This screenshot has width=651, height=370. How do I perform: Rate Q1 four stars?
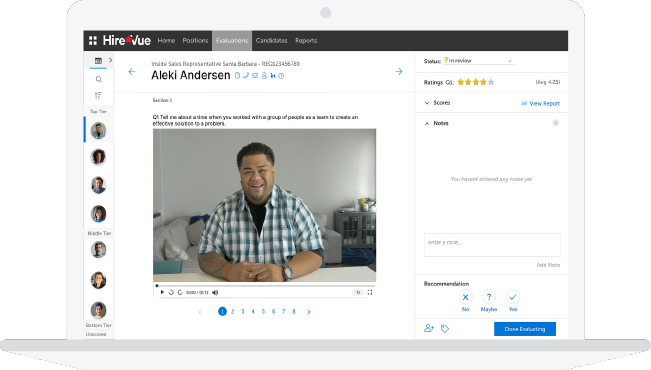tap(483, 82)
